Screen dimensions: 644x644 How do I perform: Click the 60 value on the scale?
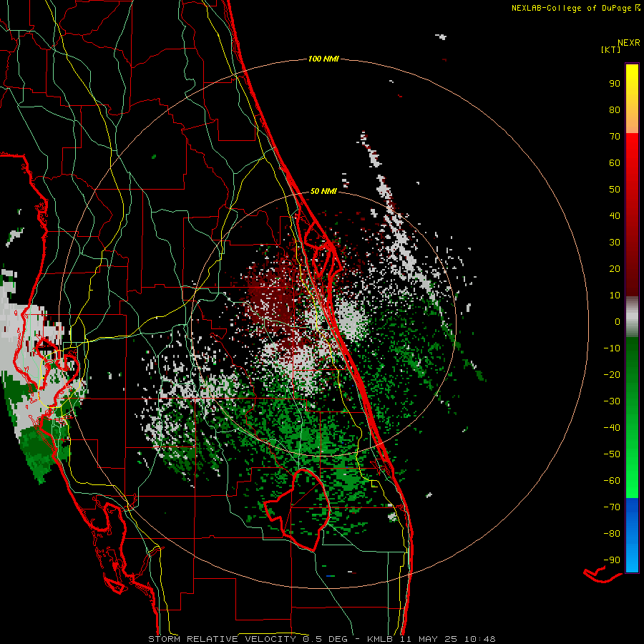tap(615, 162)
